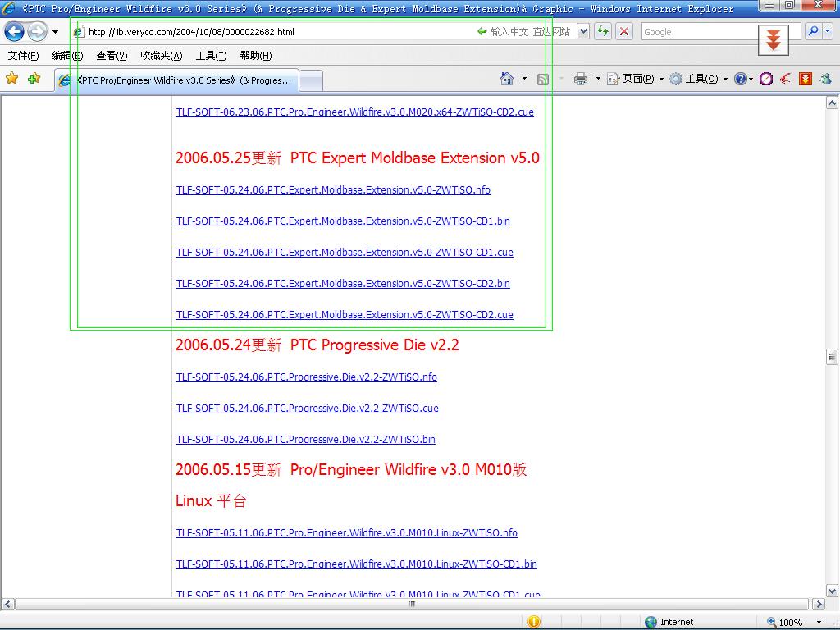Click the Add to Favorites star-plus icon

[x=34, y=79]
